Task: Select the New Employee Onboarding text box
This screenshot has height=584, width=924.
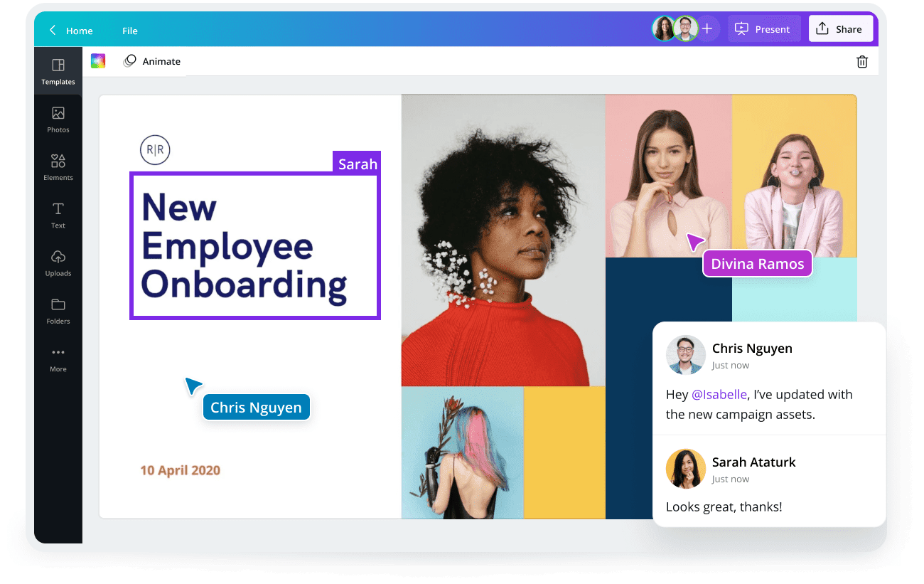Action: [x=254, y=245]
